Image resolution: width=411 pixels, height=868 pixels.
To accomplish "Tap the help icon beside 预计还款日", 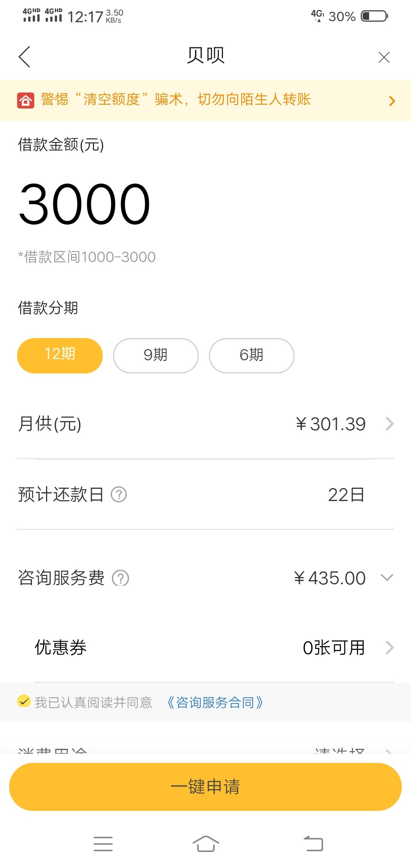I will coord(119,495).
